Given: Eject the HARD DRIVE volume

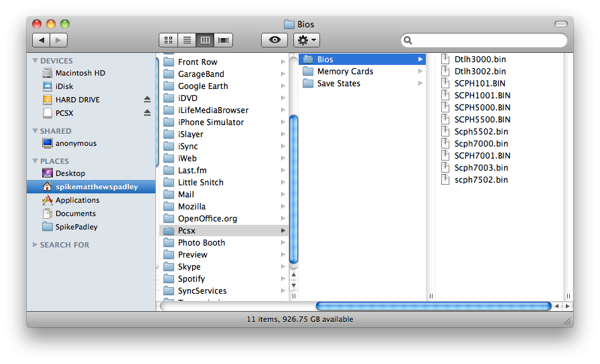Looking at the screenshot, I should coord(147,100).
